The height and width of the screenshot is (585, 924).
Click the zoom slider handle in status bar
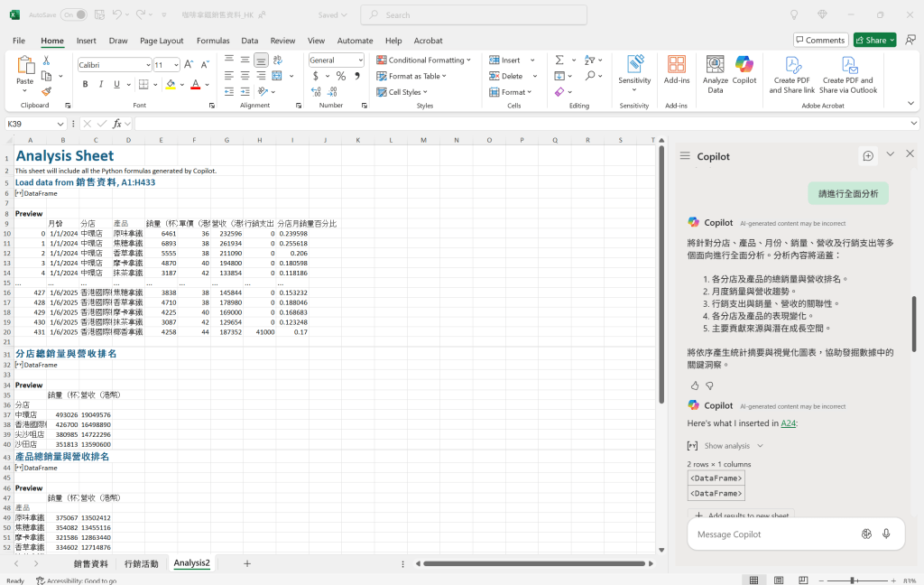[x=852, y=580]
